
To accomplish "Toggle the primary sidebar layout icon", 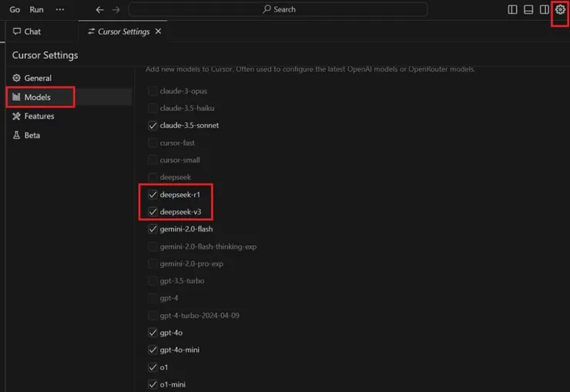I will click(x=512, y=9).
